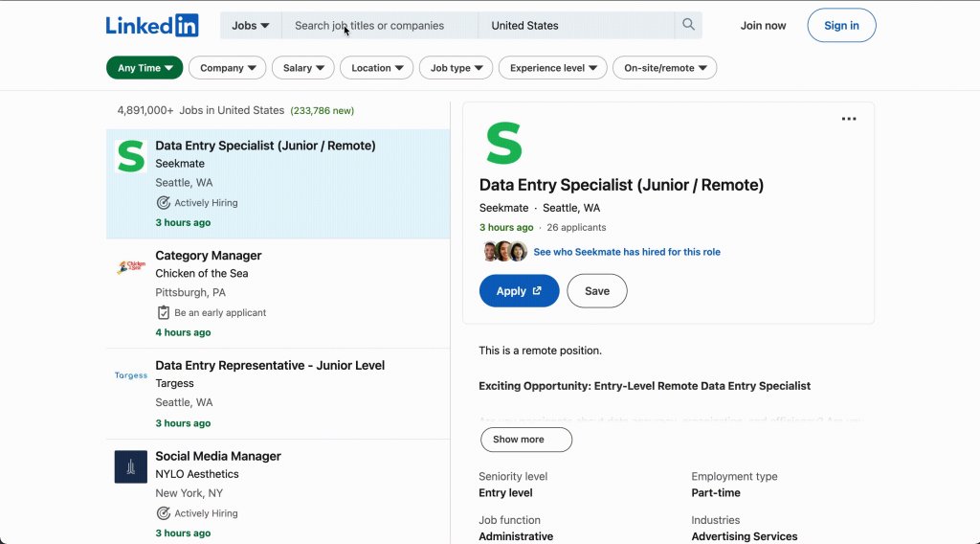Click the Targess company logo
The image size is (980, 544).
130,375
